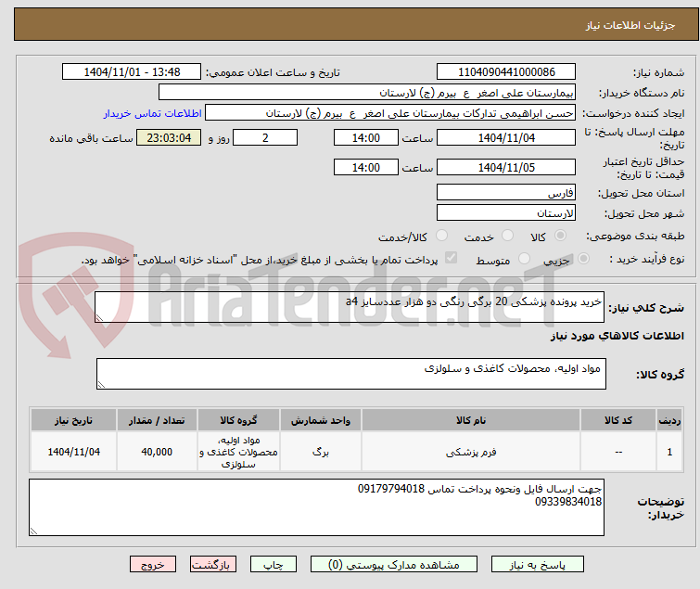Click the ردیف column header
Screen dimensions: 700x589
[669, 420]
